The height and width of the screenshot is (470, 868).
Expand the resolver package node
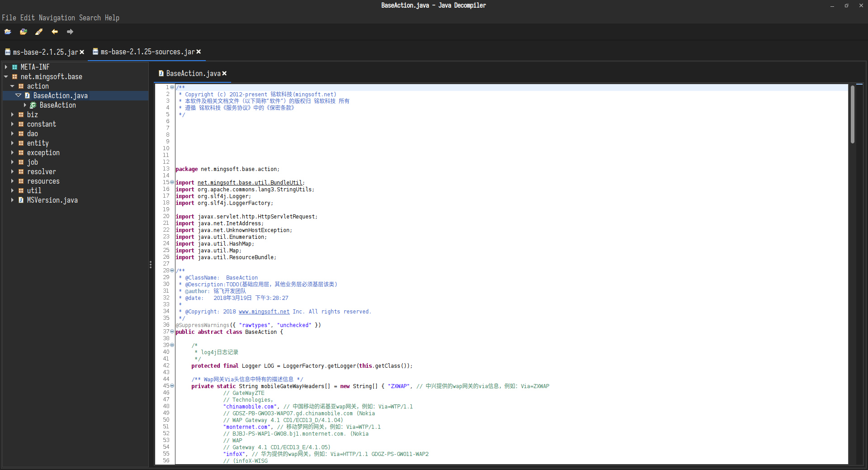[12, 171]
